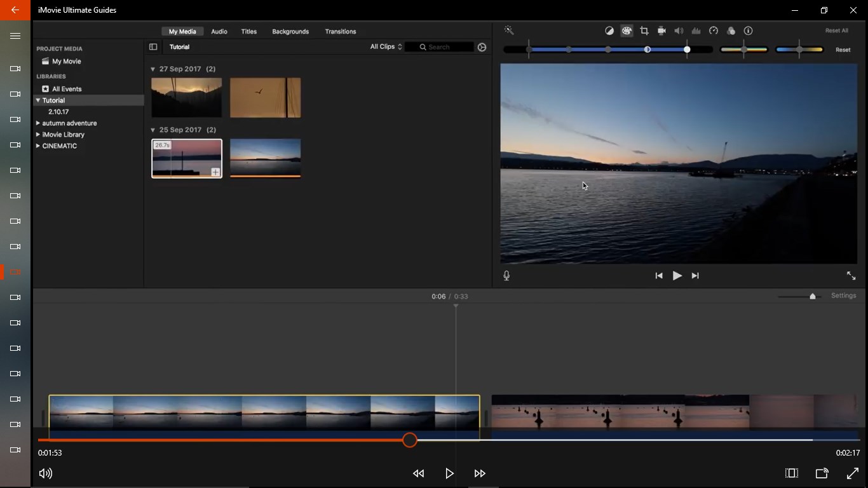Viewport: 868px width, 488px height.
Task: Open the All Clips dropdown
Action: coord(386,47)
